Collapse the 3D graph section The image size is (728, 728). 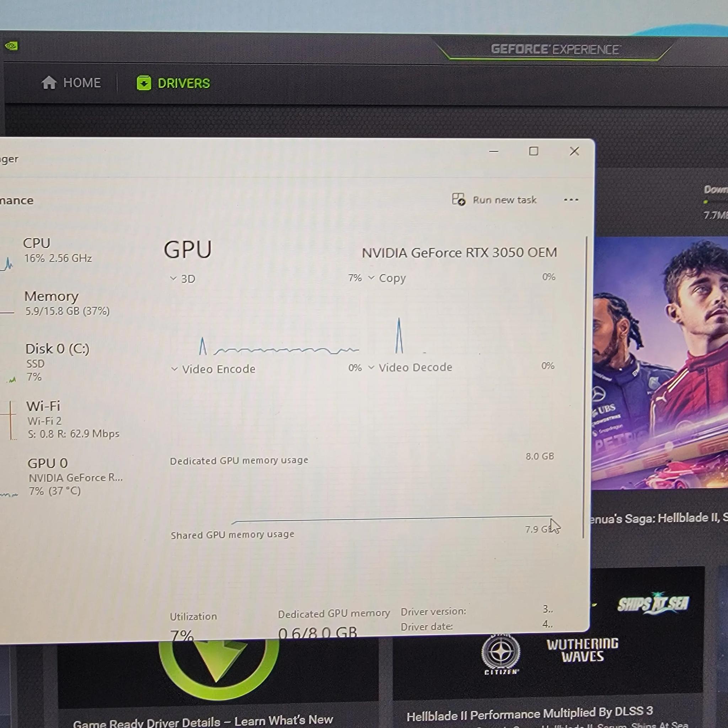[x=173, y=278]
